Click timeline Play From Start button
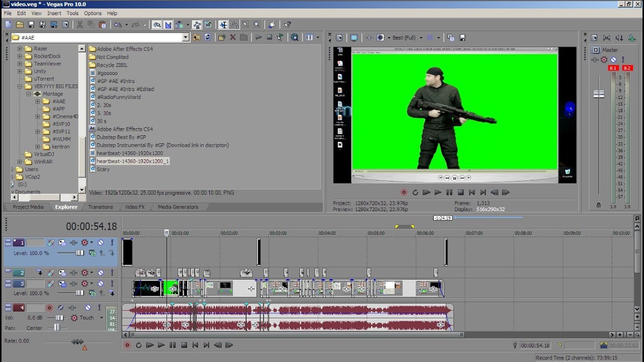 (149, 345)
